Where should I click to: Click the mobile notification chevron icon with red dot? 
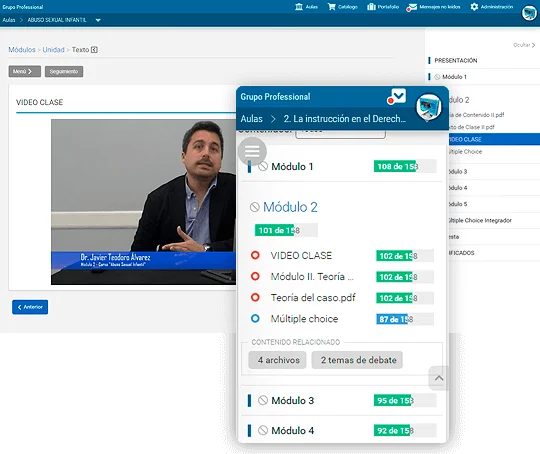click(397, 96)
